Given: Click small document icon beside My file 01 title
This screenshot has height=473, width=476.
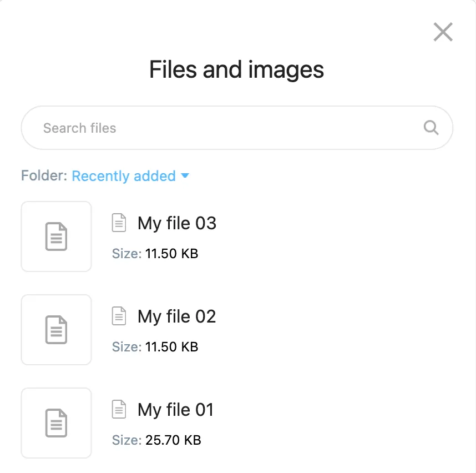Looking at the screenshot, I should [x=119, y=410].
